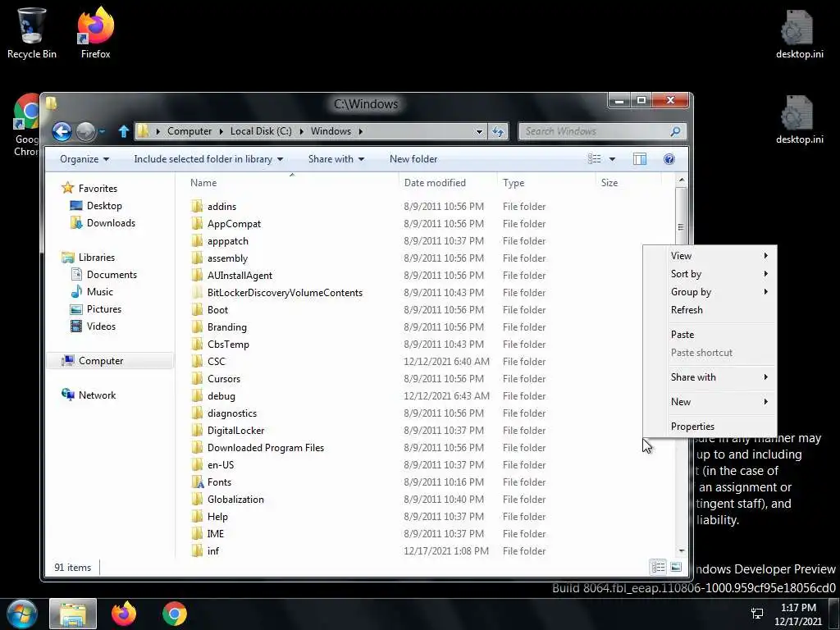Select the BitLockerDiscoveryVolumeContents folder

coord(285,293)
